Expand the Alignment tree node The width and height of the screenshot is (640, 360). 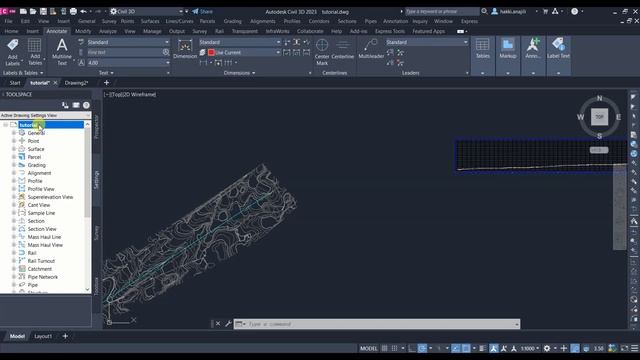click(x=14, y=173)
